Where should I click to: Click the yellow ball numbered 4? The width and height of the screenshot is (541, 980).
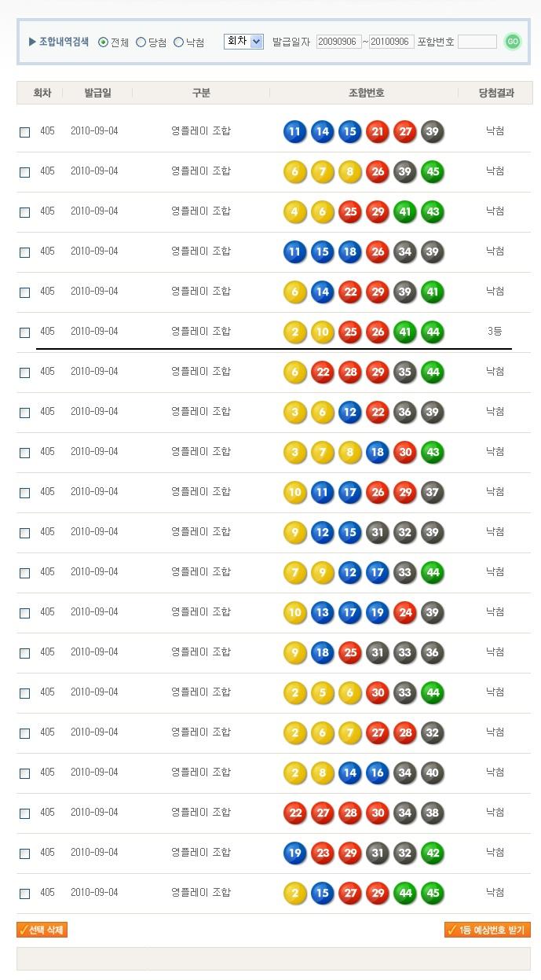[x=295, y=211]
